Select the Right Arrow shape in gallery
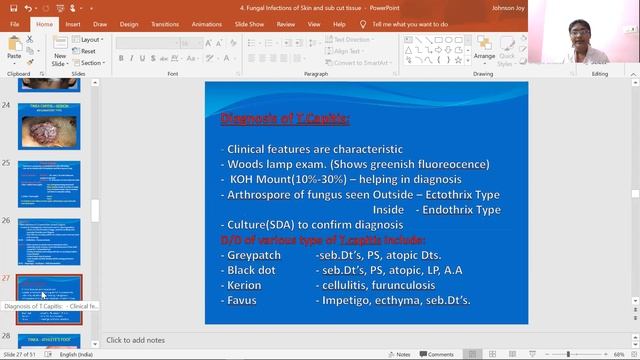 coord(438,50)
